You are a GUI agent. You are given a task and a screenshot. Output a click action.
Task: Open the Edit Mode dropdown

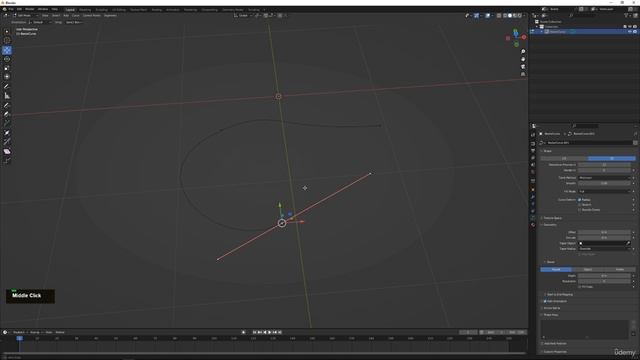coord(25,16)
